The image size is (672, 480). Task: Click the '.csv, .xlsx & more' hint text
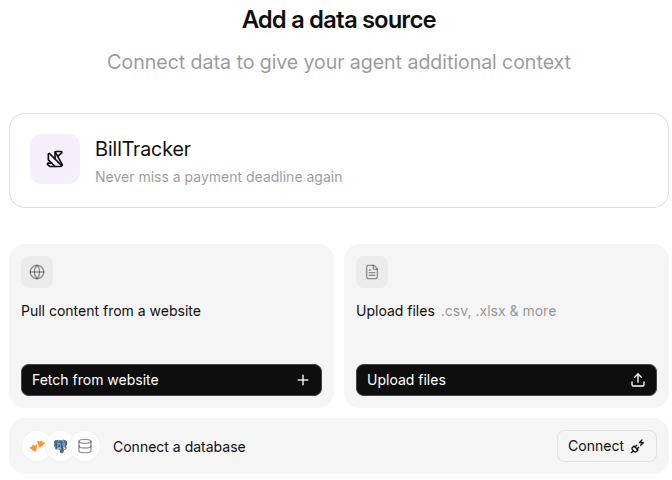click(498, 311)
